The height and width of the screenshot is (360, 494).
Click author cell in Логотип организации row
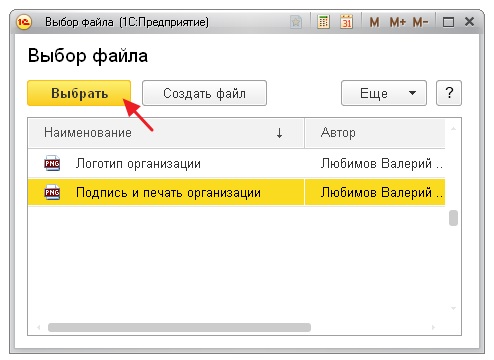[375, 163]
